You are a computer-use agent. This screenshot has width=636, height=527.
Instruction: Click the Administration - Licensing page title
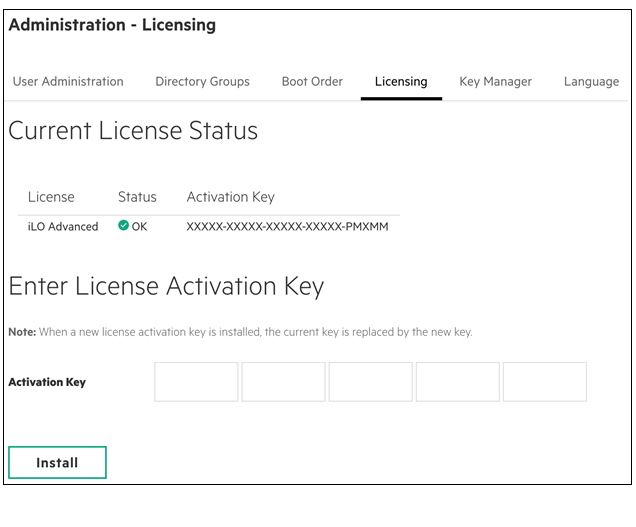click(x=112, y=25)
